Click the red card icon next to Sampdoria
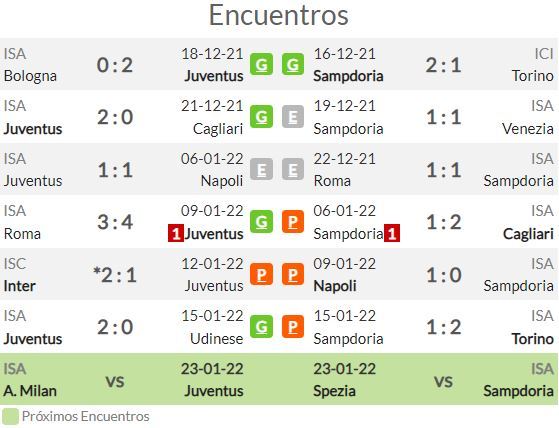This screenshot has width=559, height=428. coord(392,233)
